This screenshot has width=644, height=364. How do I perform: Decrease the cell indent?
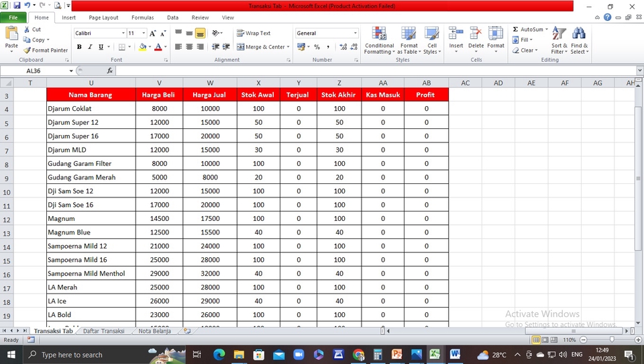pos(215,47)
